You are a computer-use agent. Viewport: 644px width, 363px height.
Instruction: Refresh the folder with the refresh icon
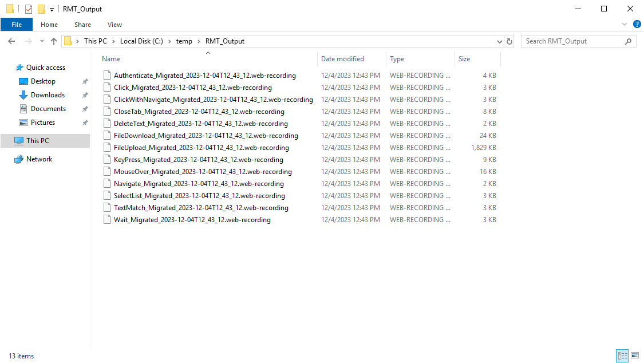click(509, 41)
